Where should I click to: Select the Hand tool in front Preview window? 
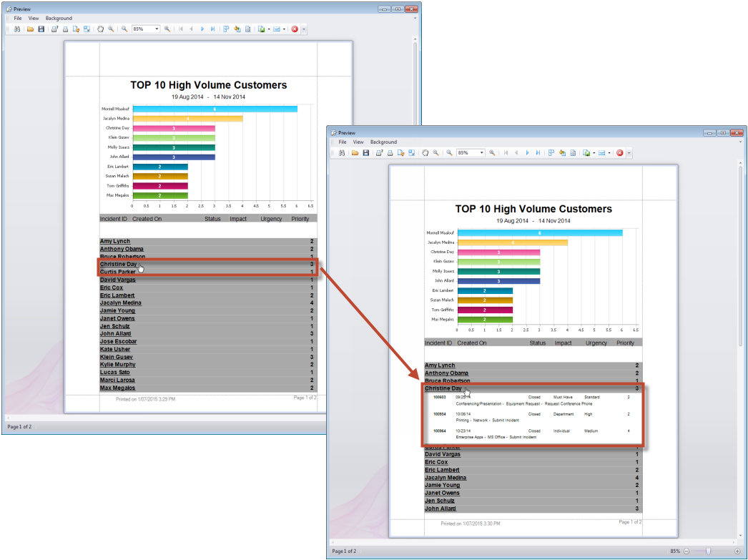(x=425, y=153)
